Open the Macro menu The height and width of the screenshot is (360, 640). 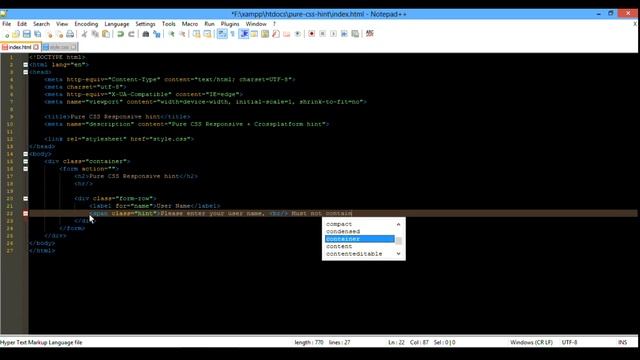190,24
